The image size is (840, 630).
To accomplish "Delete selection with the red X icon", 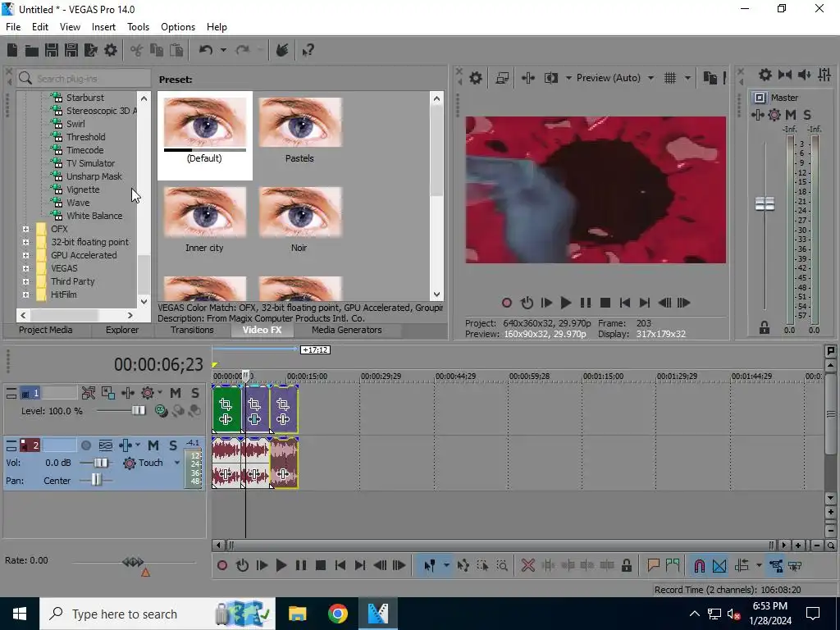I will (527, 566).
